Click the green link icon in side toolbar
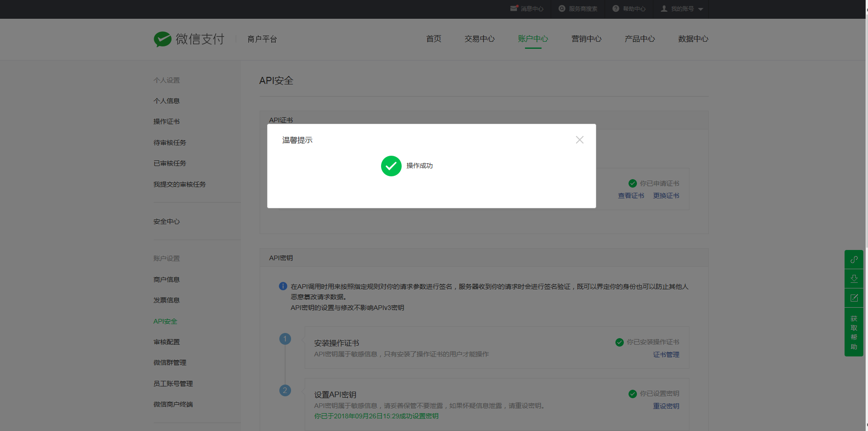Viewport: 868px width, 431px height. [854, 259]
